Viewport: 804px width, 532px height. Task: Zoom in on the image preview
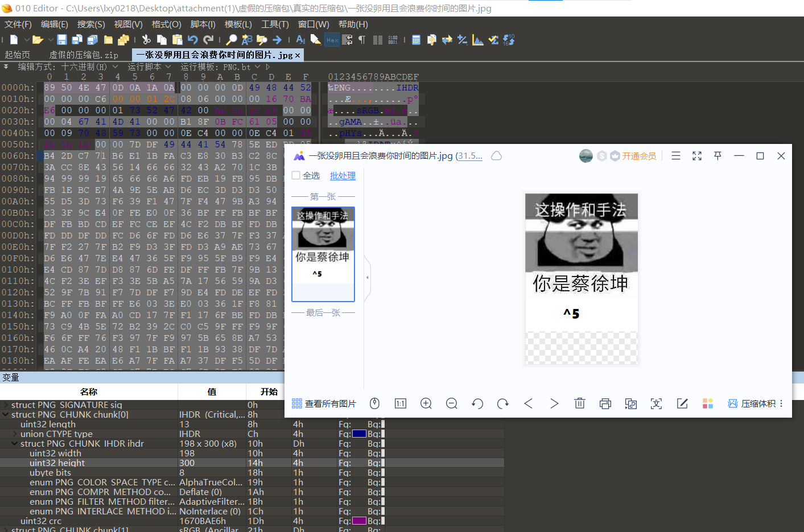(x=426, y=403)
